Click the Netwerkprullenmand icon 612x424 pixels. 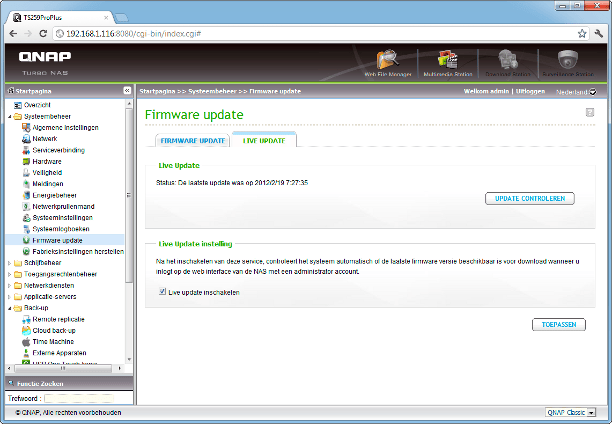pos(26,207)
